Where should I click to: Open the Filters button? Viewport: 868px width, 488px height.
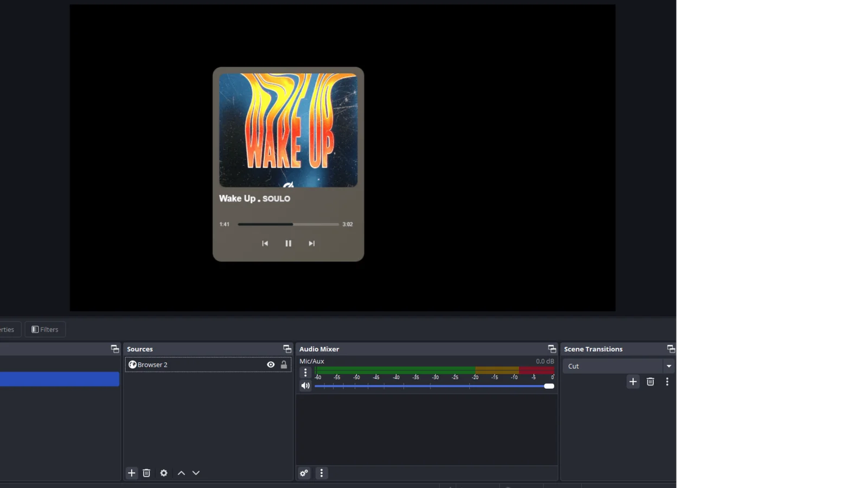pos(45,330)
